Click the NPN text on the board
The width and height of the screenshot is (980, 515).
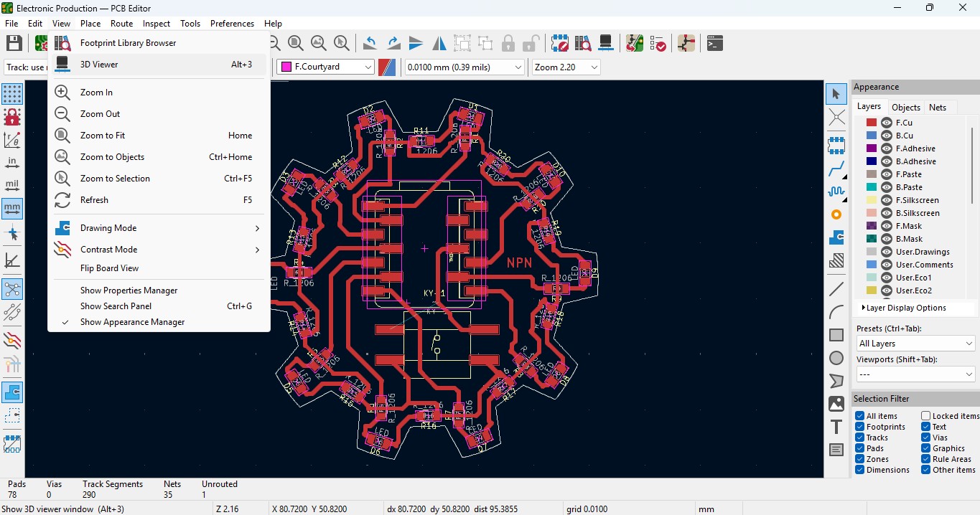coord(520,263)
